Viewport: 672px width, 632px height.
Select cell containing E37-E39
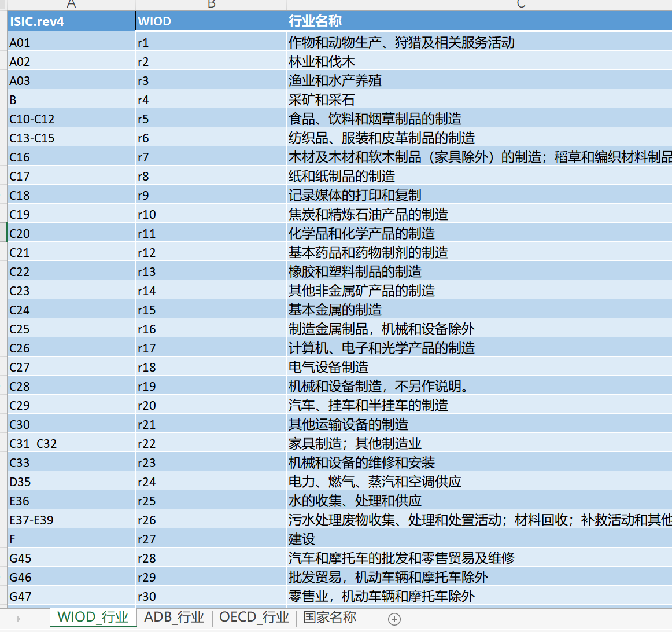click(x=71, y=520)
